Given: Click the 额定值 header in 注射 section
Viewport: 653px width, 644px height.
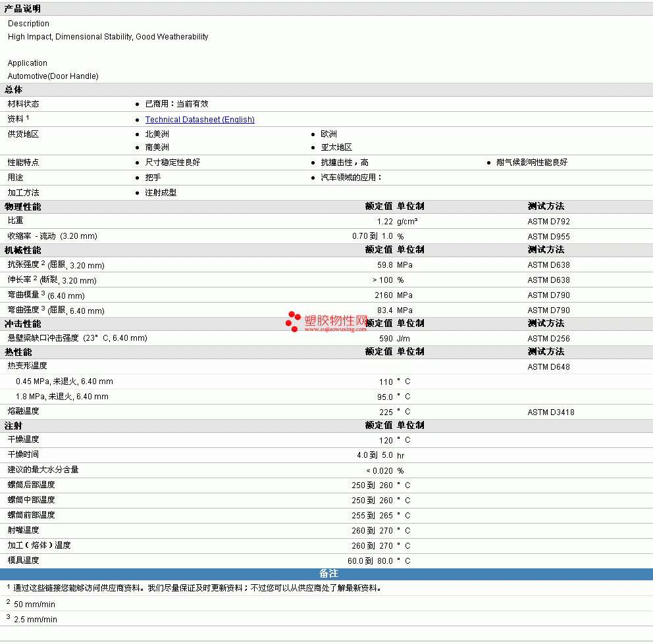Looking at the screenshot, I should tap(379, 425).
